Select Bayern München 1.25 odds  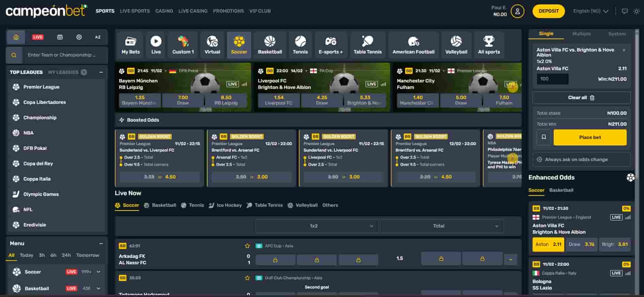click(140, 100)
